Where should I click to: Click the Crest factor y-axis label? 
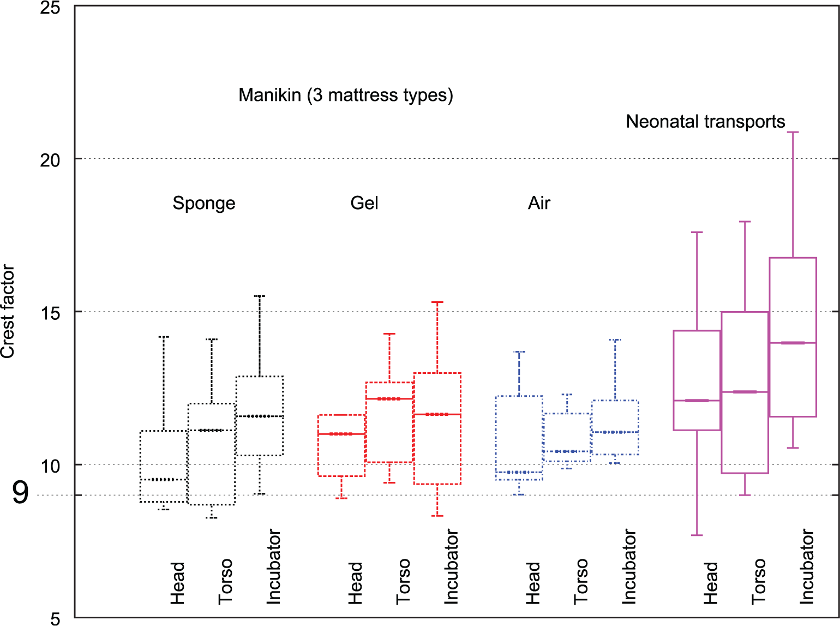pyautogui.click(x=8, y=311)
